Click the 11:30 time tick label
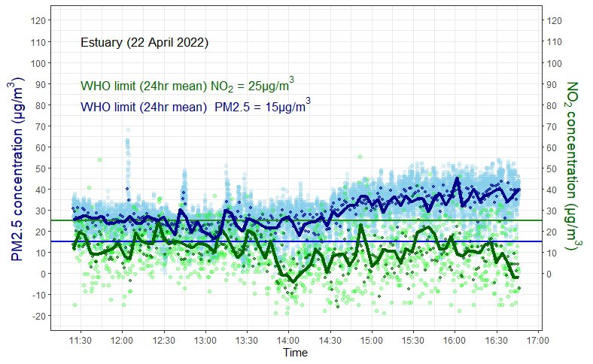 [x=80, y=339]
